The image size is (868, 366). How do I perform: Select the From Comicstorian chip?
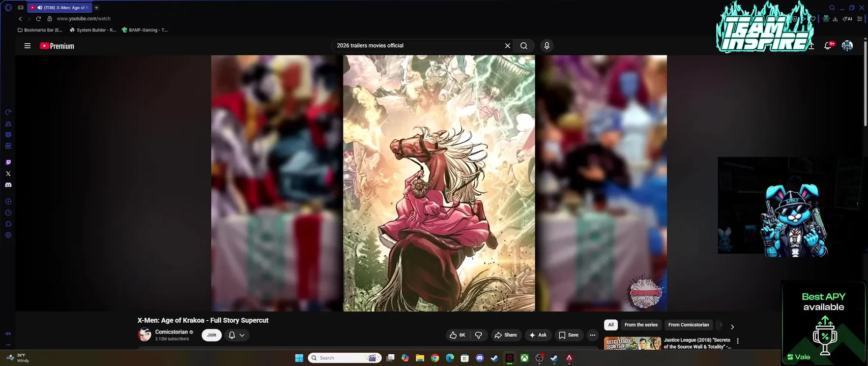[x=688, y=325]
